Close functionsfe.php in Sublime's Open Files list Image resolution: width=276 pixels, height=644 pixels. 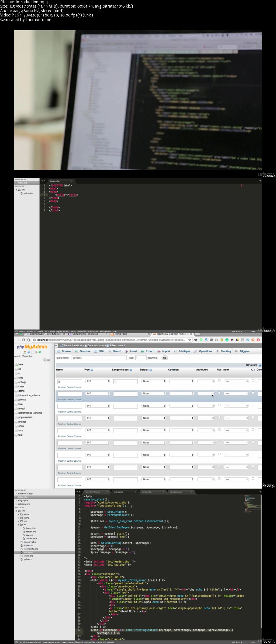16,493
